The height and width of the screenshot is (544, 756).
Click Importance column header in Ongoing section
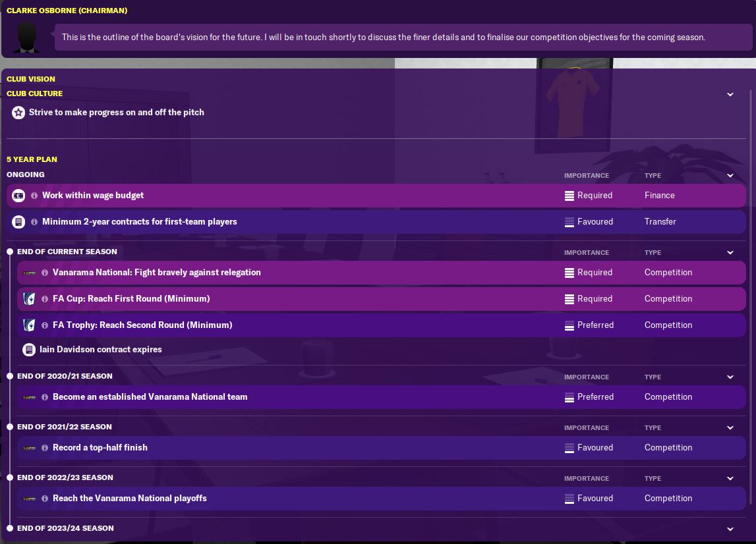coord(587,175)
